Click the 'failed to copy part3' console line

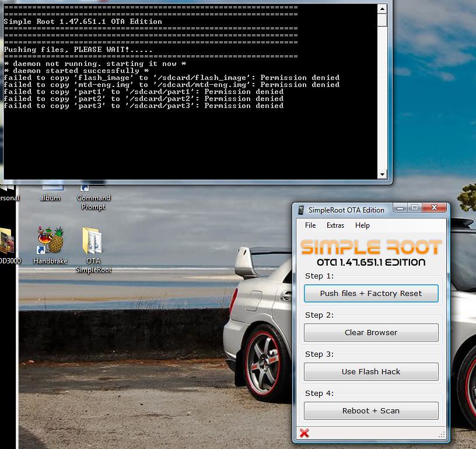(x=143, y=106)
